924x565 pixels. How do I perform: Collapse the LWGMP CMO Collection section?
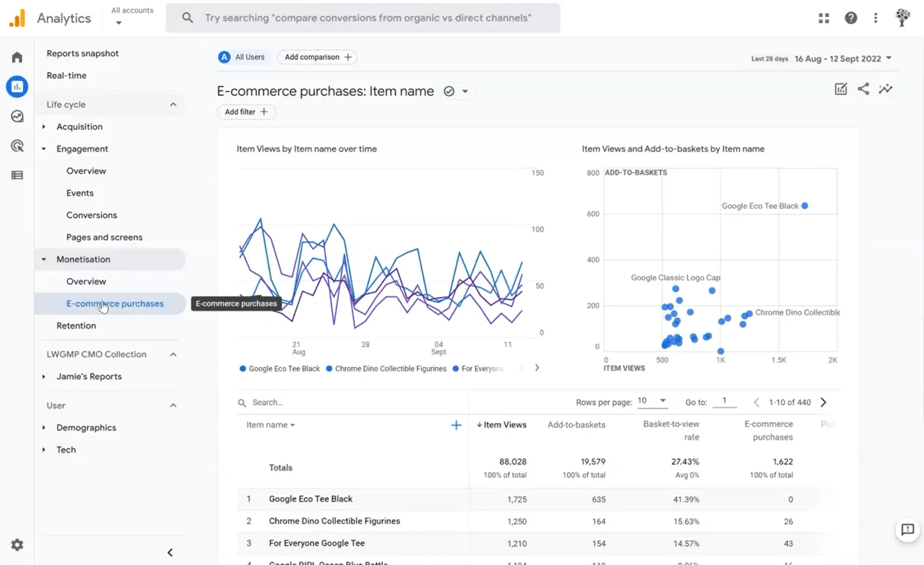(173, 354)
